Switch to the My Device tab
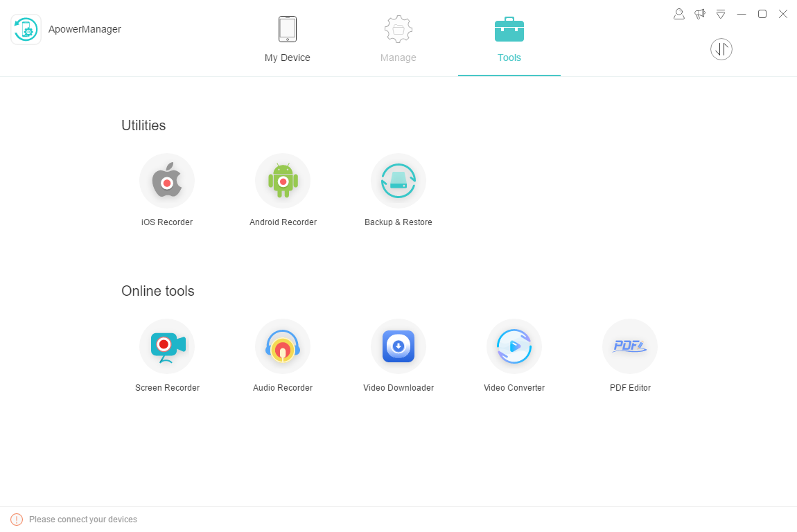 click(287, 38)
